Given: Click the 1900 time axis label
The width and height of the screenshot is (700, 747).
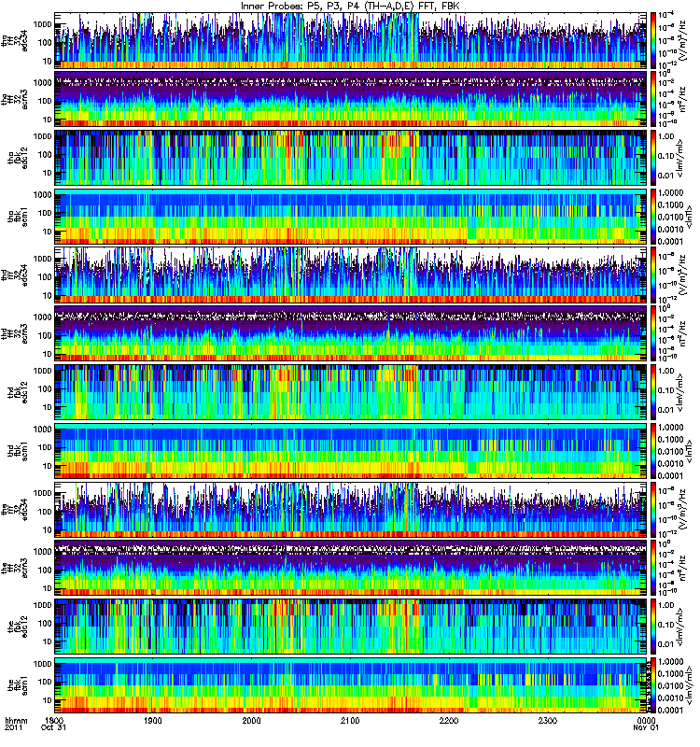Looking at the screenshot, I should (153, 720).
